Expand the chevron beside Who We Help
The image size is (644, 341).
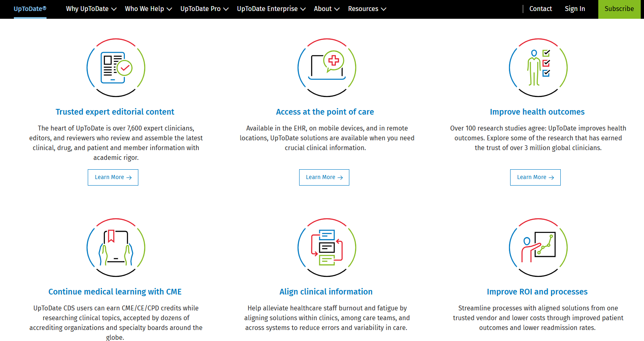(x=169, y=9)
